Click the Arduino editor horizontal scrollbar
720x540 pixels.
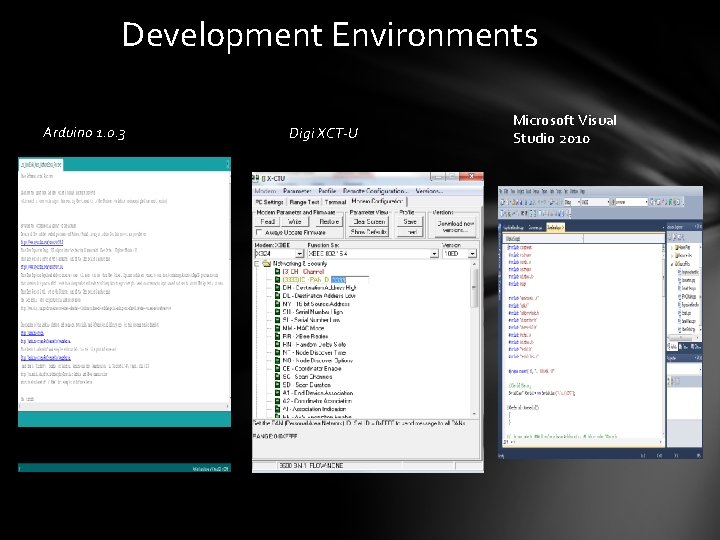click(x=124, y=406)
